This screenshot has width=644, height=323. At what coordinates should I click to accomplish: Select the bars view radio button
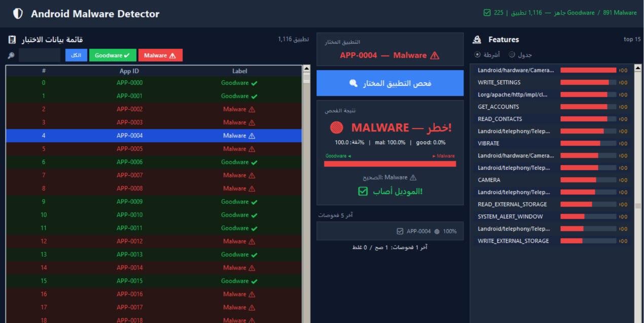477,54
